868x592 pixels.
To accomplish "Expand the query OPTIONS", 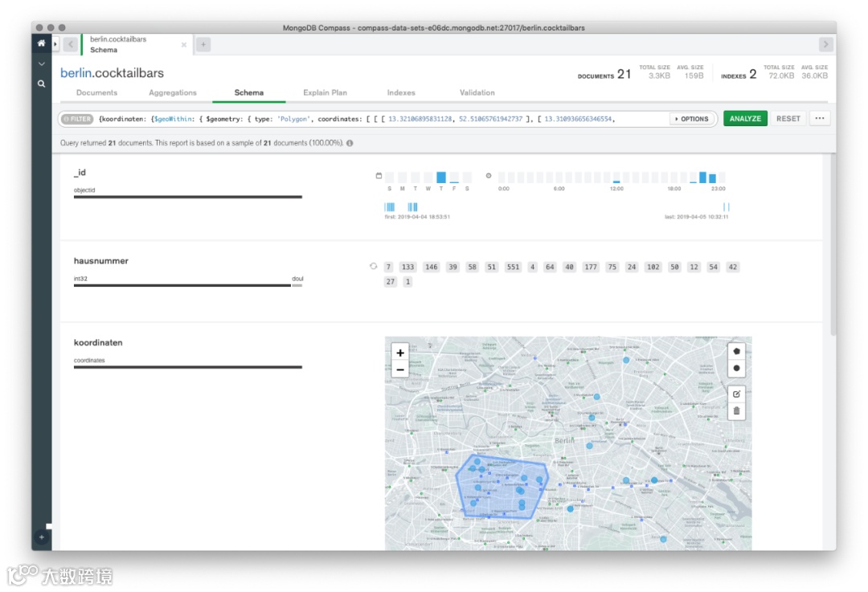I will (x=692, y=119).
